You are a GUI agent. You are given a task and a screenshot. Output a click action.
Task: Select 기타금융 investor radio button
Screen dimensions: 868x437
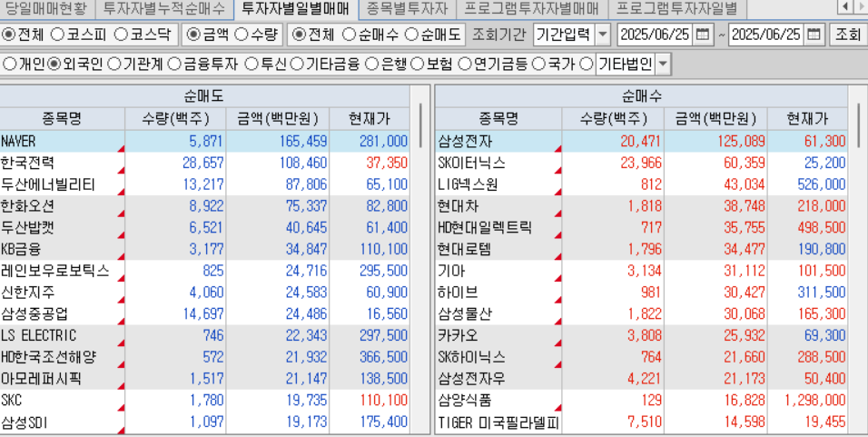click(x=297, y=65)
